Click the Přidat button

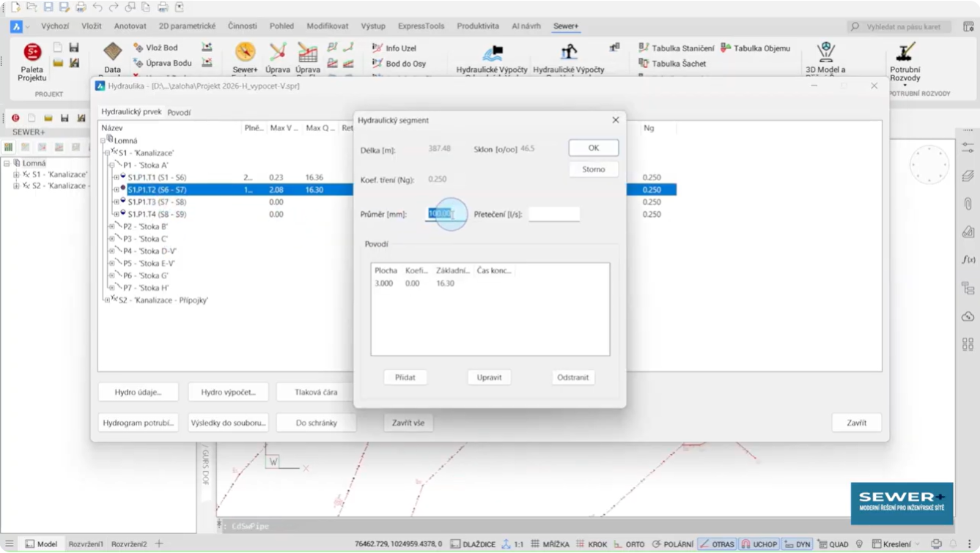(x=405, y=377)
